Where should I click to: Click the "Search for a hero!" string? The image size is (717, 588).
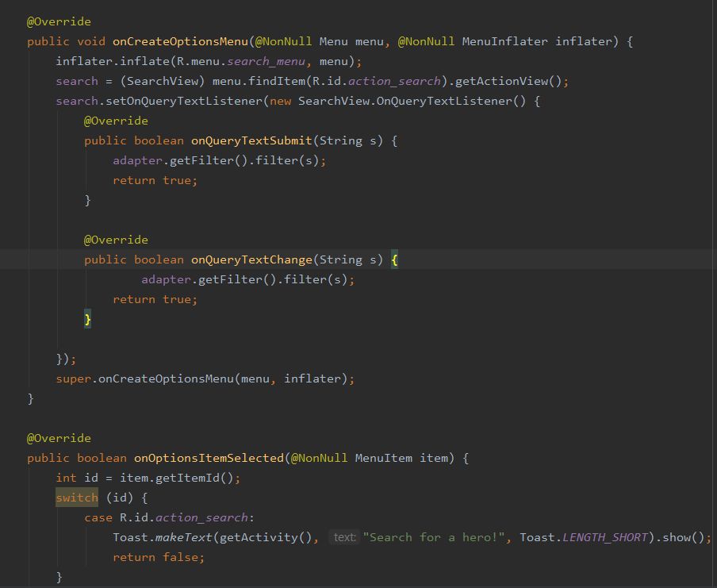pyautogui.click(x=434, y=537)
